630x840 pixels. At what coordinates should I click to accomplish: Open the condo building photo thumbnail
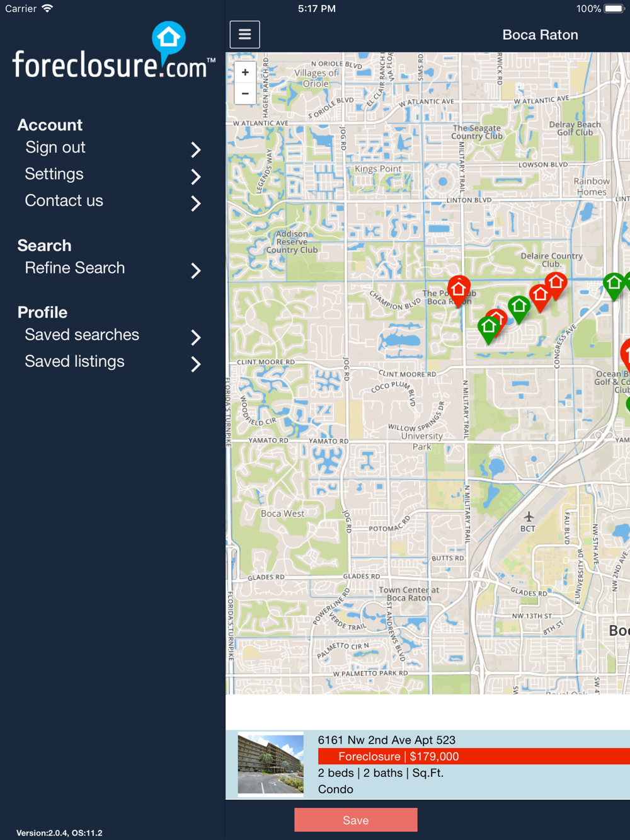[270, 764]
